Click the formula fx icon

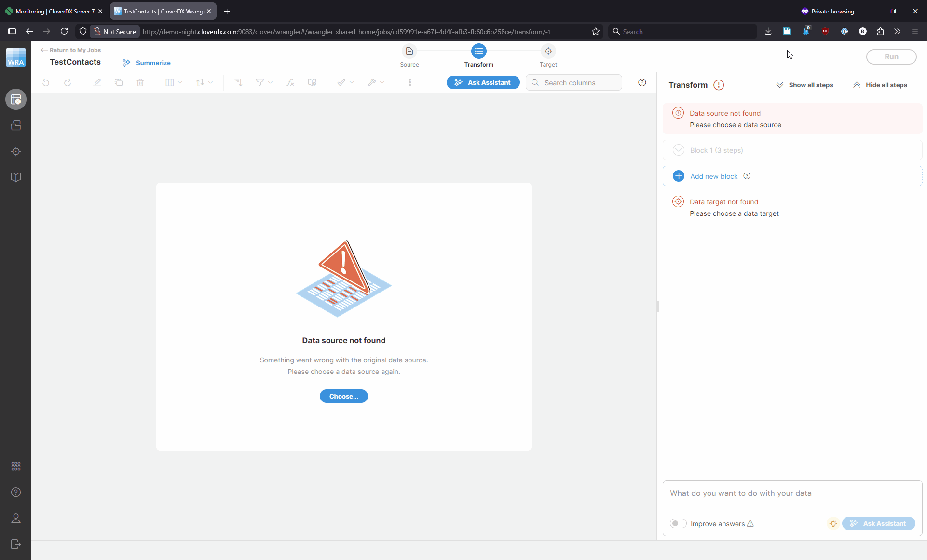click(290, 83)
